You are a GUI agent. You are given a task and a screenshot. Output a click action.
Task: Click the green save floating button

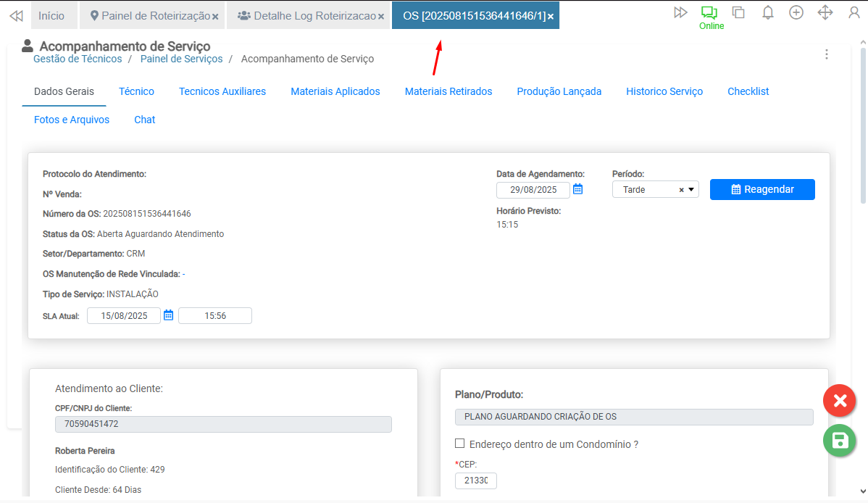[840, 440]
